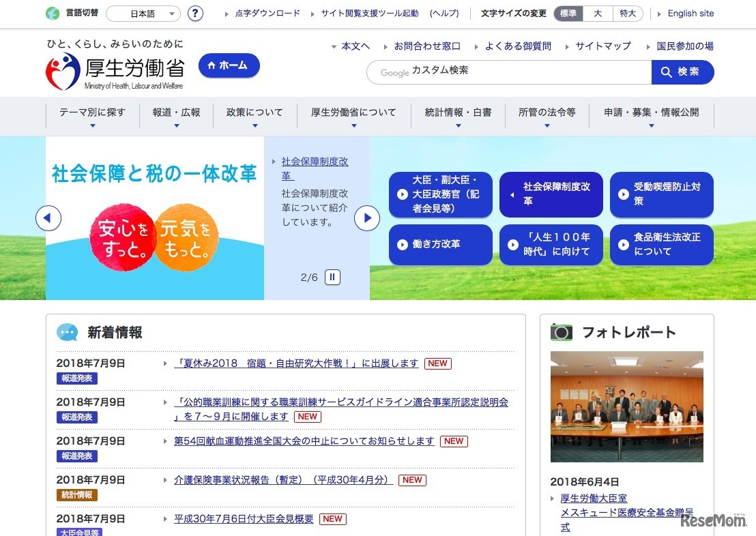This screenshot has height=536, width=756.
Task: Pause the carousel slideshow
Action: pos(332,277)
